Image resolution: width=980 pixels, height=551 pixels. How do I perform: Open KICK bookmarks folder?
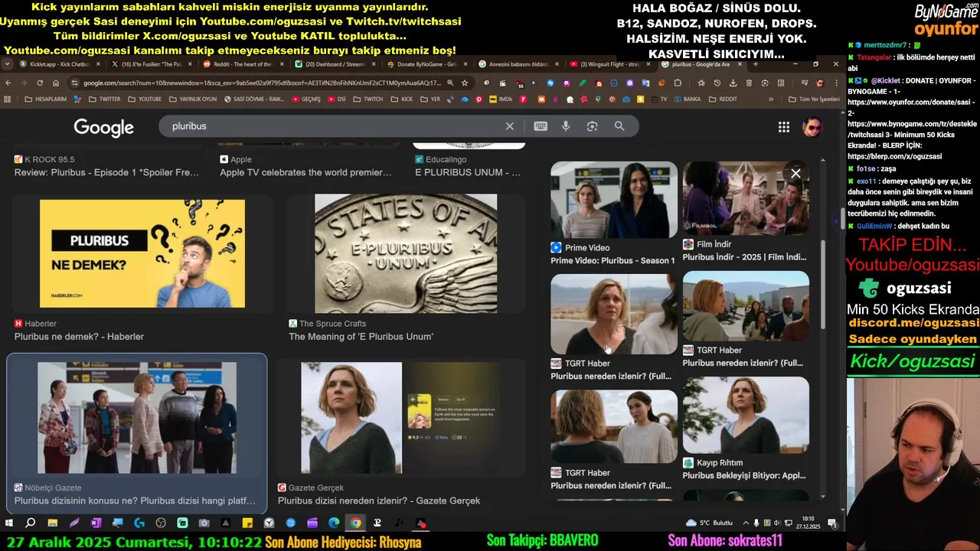(401, 99)
